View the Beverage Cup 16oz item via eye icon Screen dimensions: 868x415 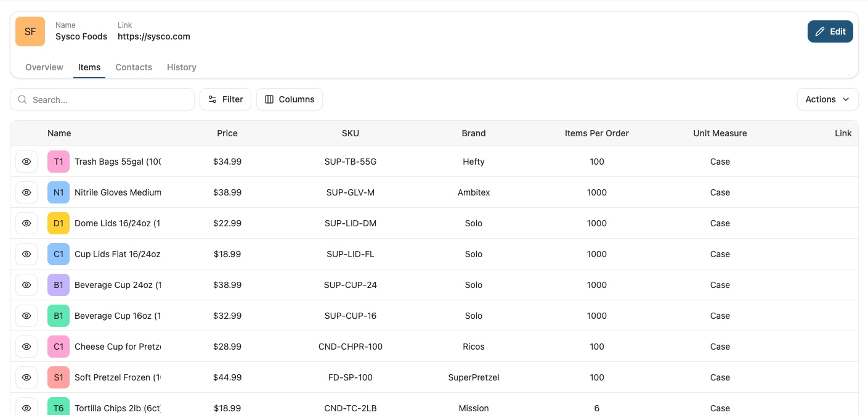pos(26,316)
